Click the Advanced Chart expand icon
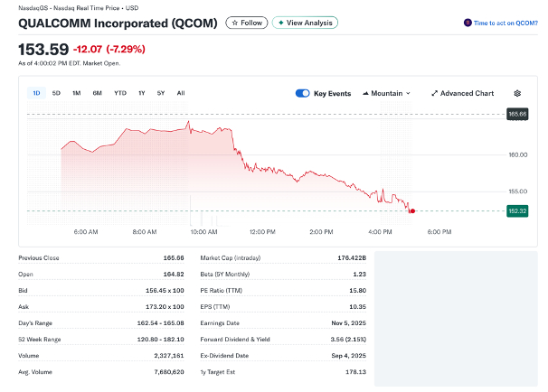Screen dimensions: 548x392 coord(435,93)
